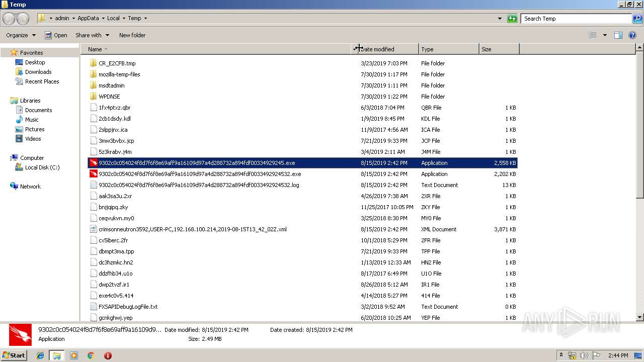Launch Chrome from the taskbar

[91, 355]
